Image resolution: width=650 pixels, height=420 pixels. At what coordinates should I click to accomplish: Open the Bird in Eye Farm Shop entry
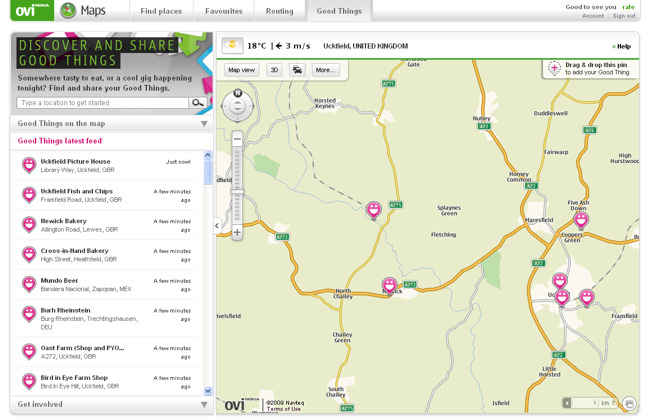click(107, 382)
